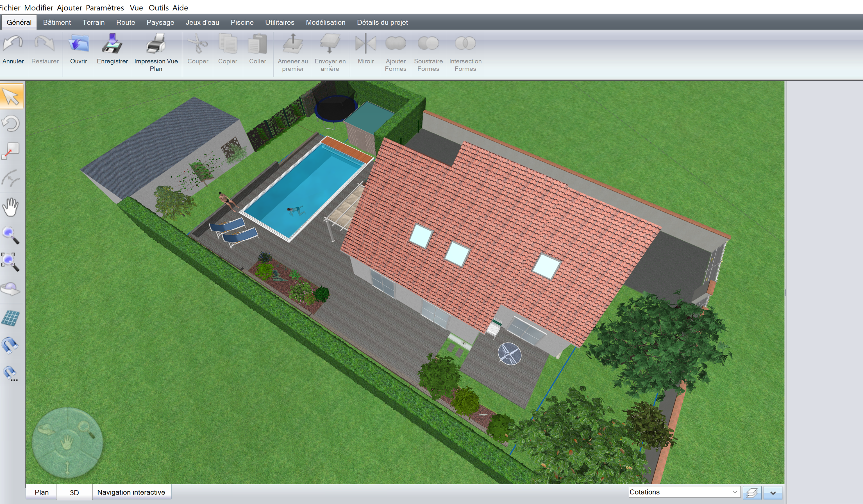The image size is (863, 504).
Task: Switch to the Piscine ribbon tab
Action: click(x=242, y=22)
